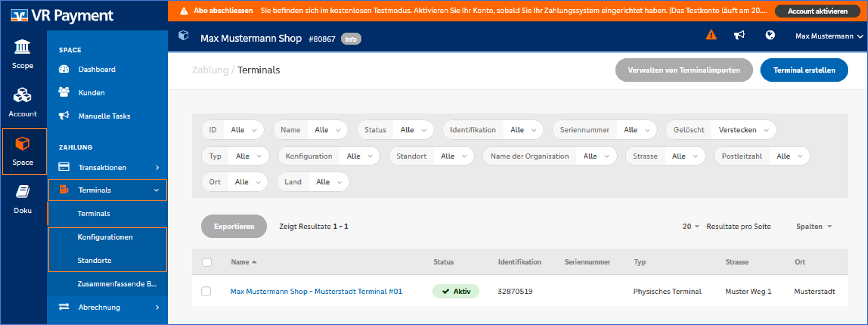
Task: Change the 20 results per page dropdown
Action: pos(691,227)
